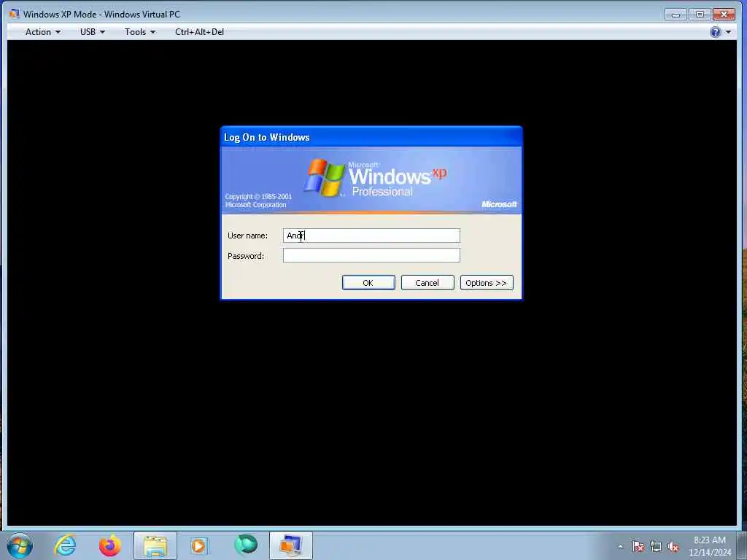Image resolution: width=747 pixels, height=560 pixels.
Task: Click the Virtual PC title bar icon
Action: [15, 14]
